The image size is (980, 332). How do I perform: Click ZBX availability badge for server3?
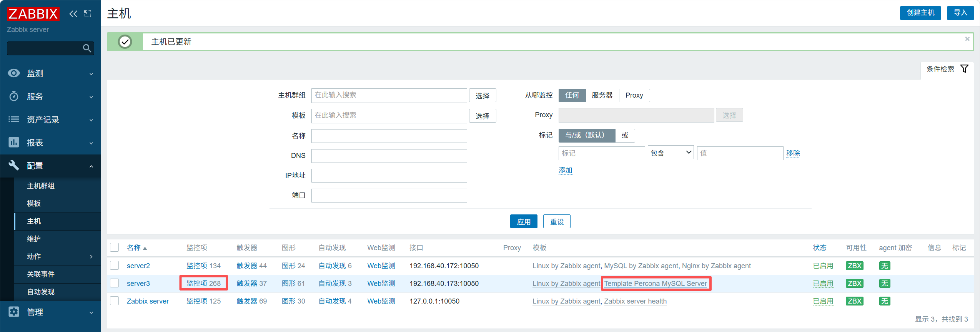click(x=855, y=283)
